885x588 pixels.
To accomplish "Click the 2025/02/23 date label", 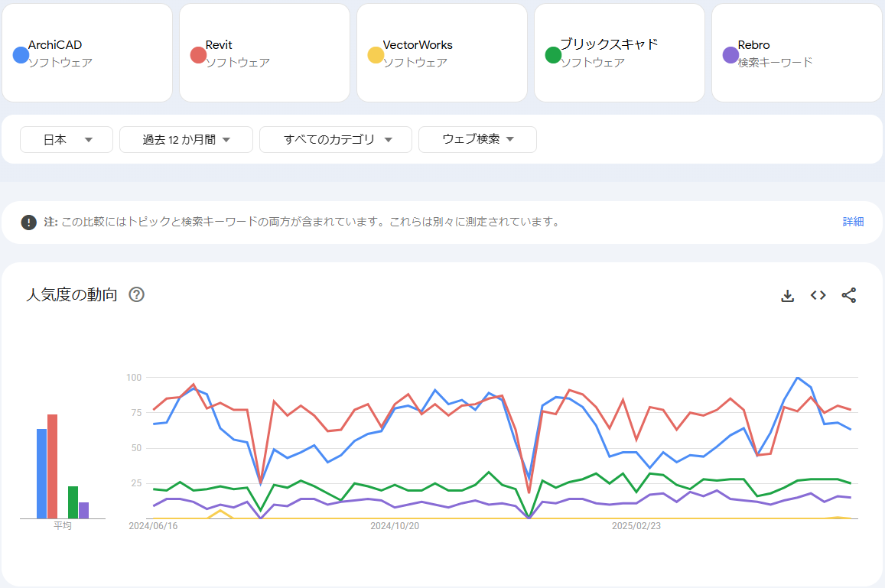I will (x=636, y=526).
